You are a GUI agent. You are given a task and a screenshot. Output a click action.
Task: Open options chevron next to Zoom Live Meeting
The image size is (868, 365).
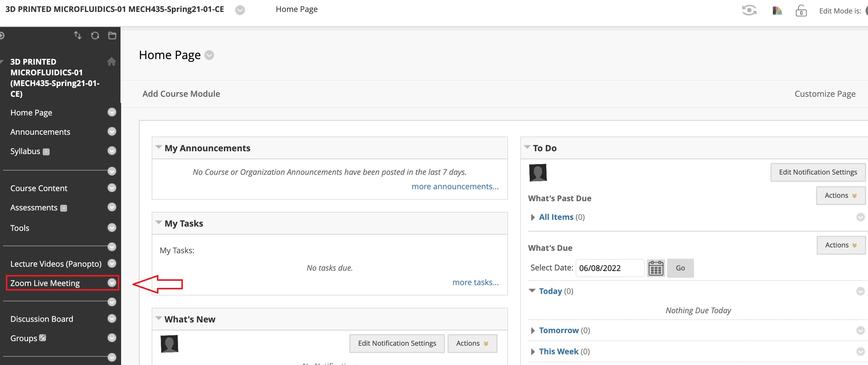point(112,283)
